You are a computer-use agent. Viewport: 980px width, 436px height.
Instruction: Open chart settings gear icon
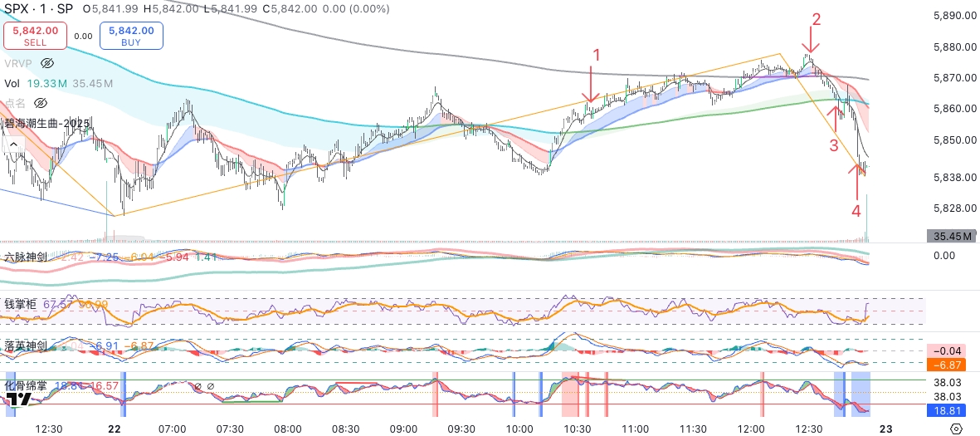click(956, 429)
